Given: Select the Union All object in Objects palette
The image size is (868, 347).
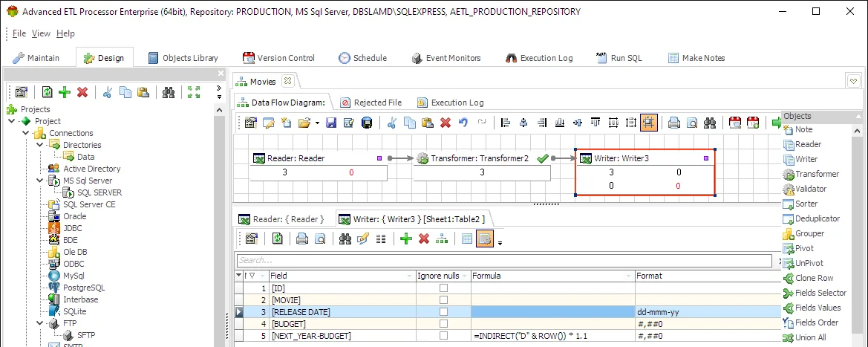Looking at the screenshot, I should tap(804, 337).
